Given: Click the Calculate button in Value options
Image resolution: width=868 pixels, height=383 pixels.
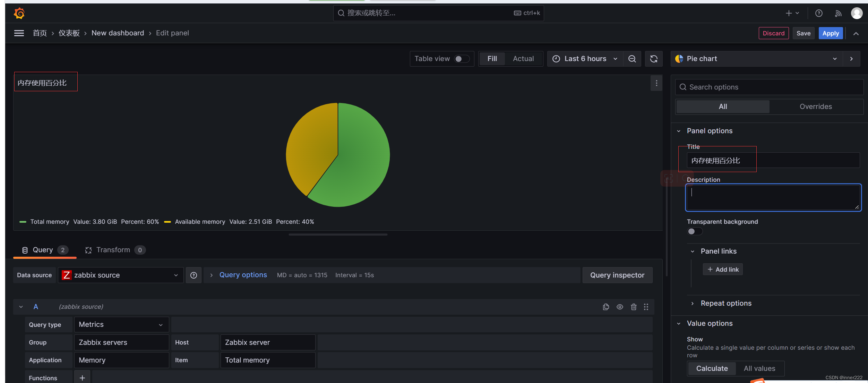Looking at the screenshot, I should [712, 368].
